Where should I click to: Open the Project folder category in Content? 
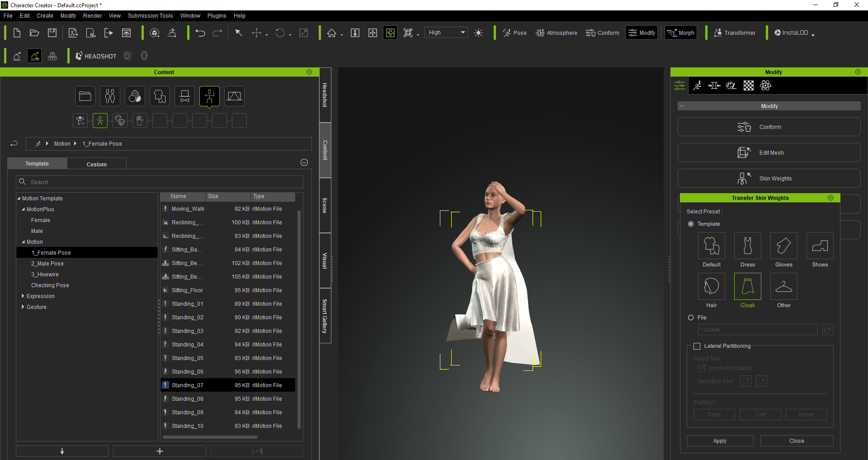[85, 96]
